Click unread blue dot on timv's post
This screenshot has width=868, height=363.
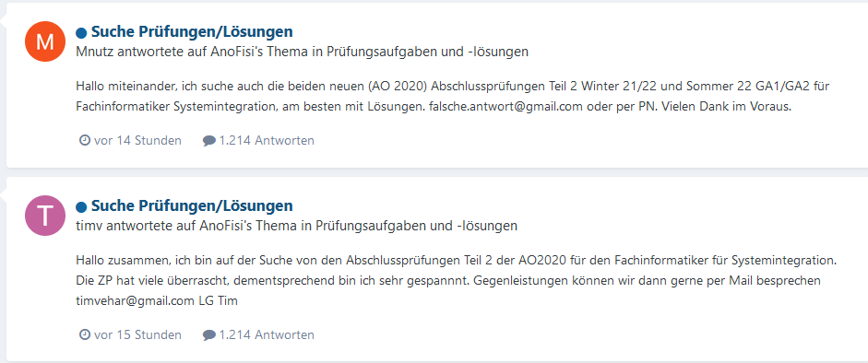click(81, 207)
